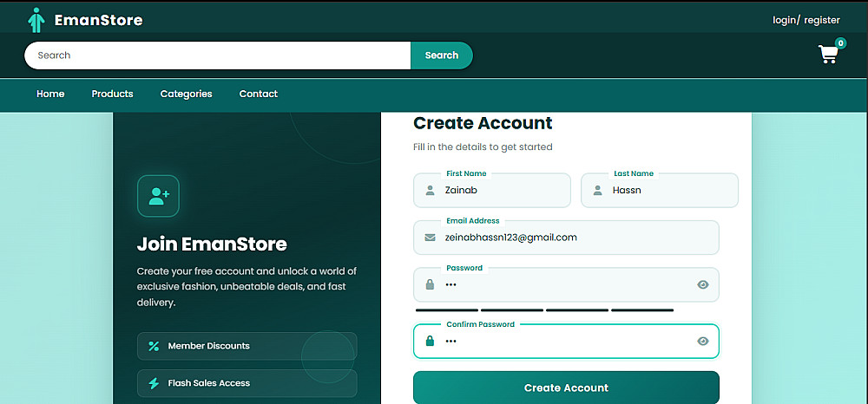Click the envelope icon in Email Address field
Screen dimensions: 868x404
point(431,238)
